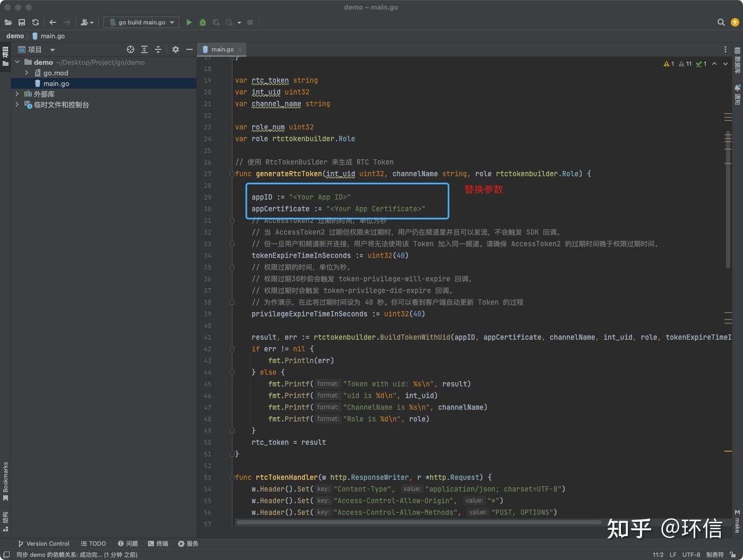Close the main.go editor tab

click(x=240, y=49)
